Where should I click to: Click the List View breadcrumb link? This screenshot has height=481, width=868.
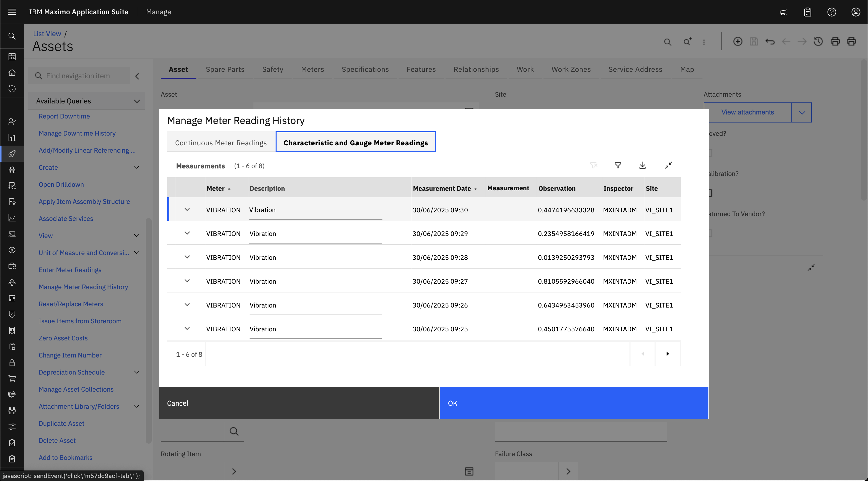tap(47, 34)
